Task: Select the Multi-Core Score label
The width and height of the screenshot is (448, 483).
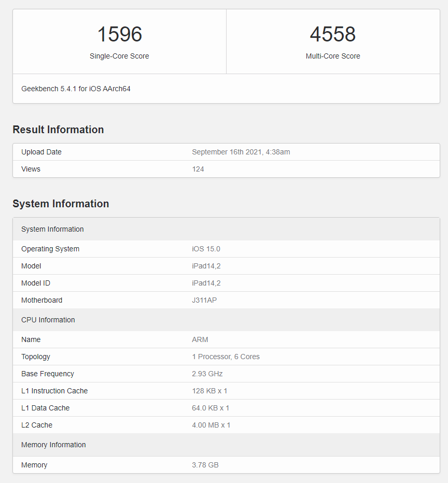Action: point(332,56)
